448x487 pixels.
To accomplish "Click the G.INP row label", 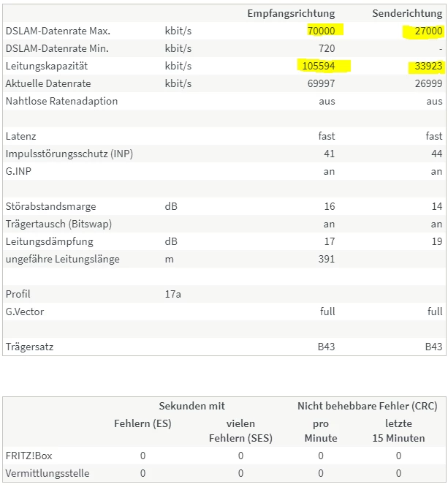I will point(18,171).
